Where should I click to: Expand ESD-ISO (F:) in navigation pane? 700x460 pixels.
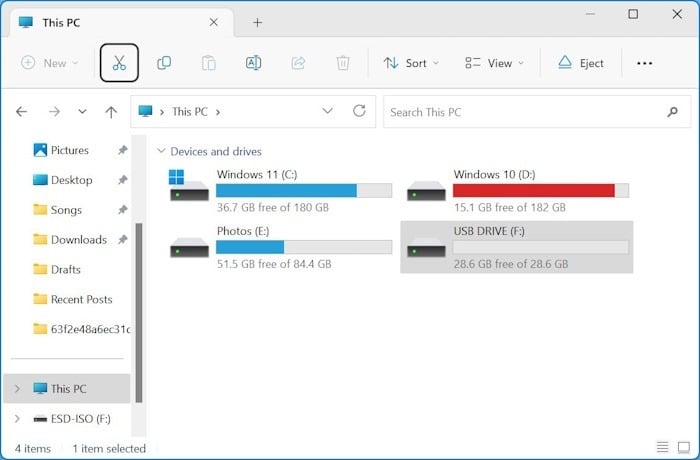17,418
